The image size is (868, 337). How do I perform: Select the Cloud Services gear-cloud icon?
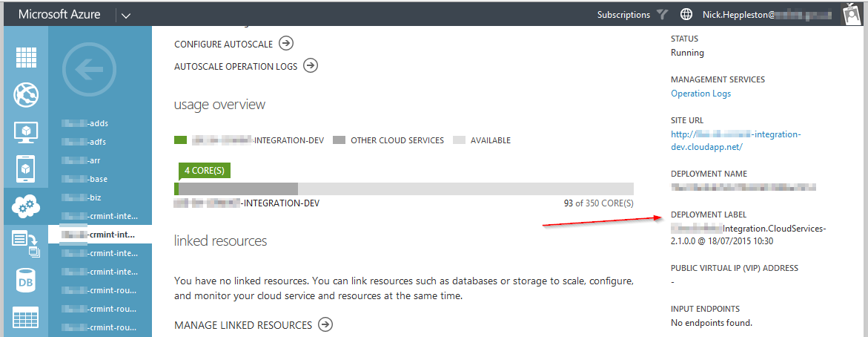click(x=27, y=209)
